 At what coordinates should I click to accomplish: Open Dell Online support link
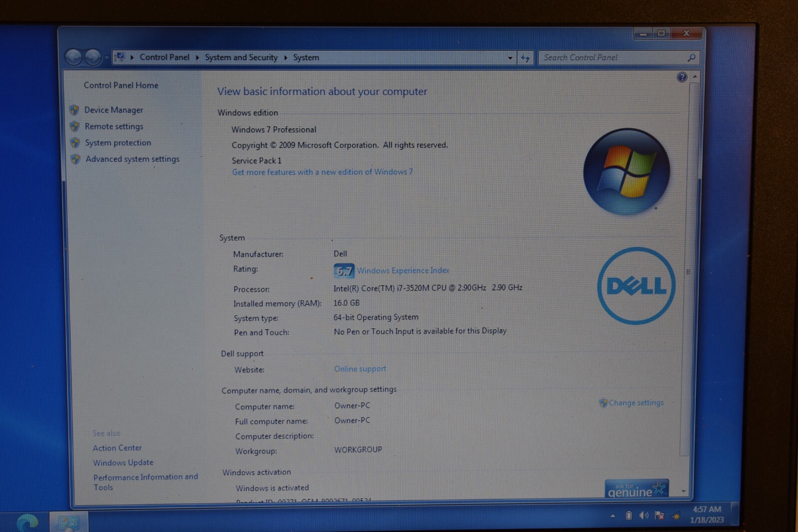pos(360,369)
